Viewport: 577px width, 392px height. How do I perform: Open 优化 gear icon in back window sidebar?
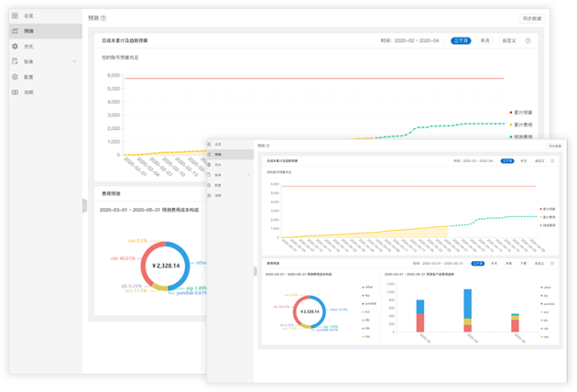(x=15, y=46)
